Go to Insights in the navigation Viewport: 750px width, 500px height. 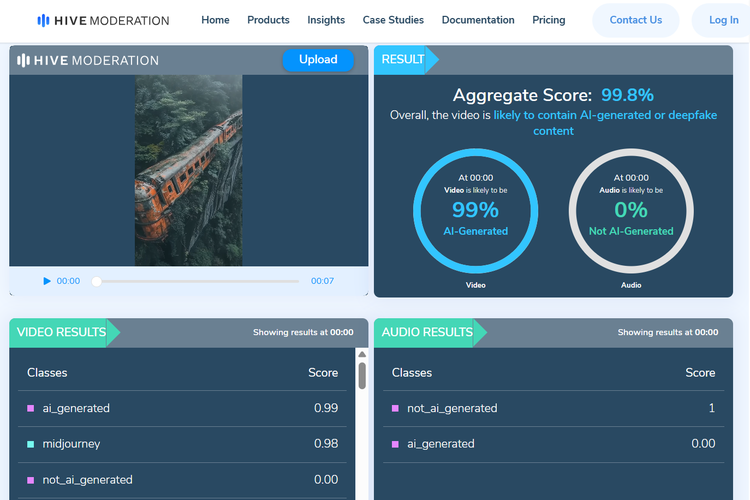(x=326, y=20)
